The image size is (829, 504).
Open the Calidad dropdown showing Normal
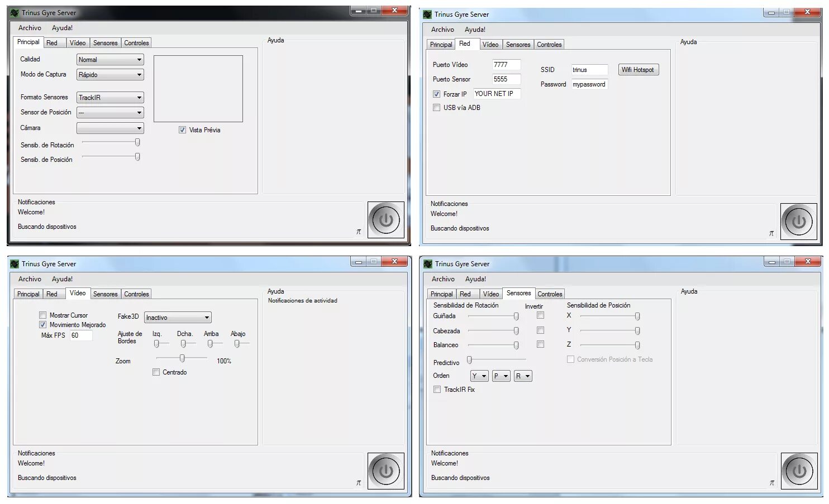point(110,60)
